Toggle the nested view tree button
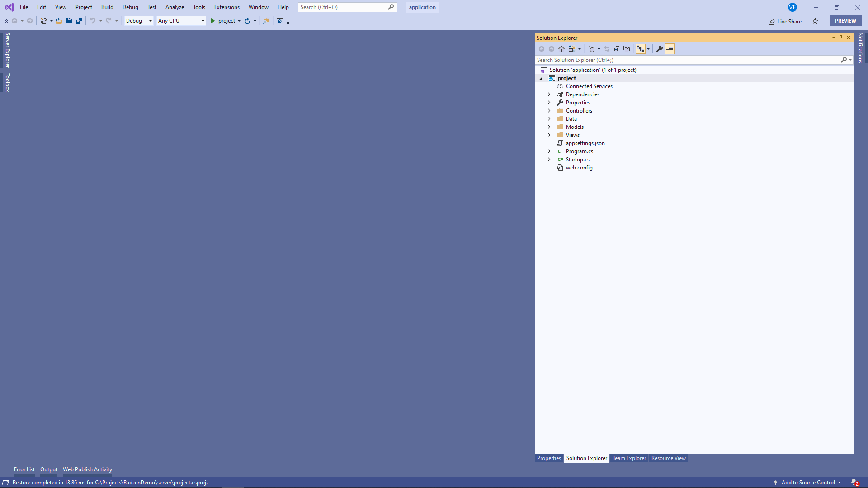868x488 pixels. [641, 49]
